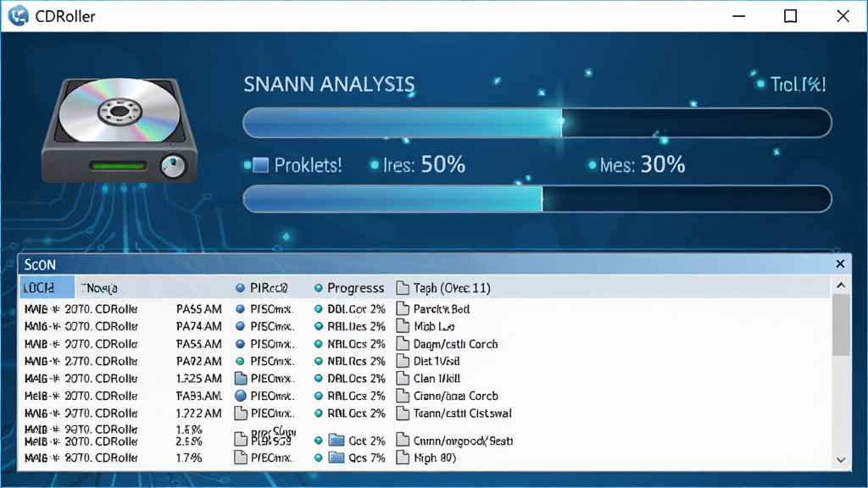Click the green progress dot in Mibb row
Viewport: 868px width, 488px height.
tap(319, 326)
